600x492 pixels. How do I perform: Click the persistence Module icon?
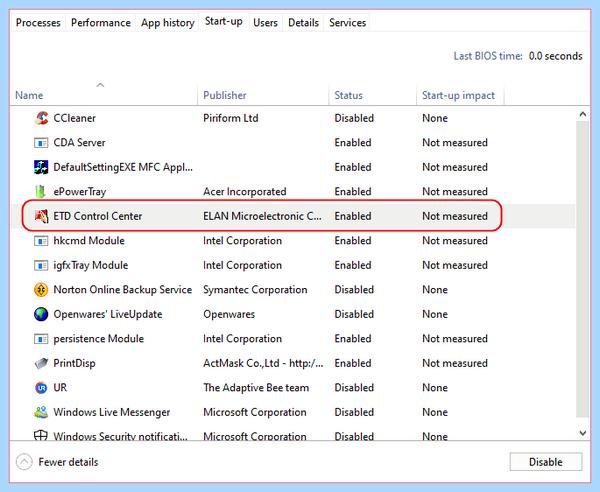point(41,339)
